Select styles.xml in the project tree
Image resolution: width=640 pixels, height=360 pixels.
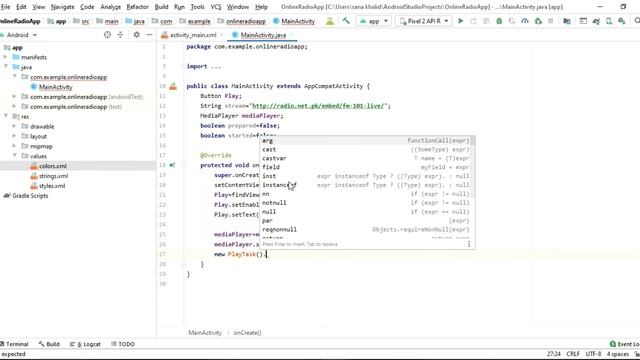coord(52,186)
